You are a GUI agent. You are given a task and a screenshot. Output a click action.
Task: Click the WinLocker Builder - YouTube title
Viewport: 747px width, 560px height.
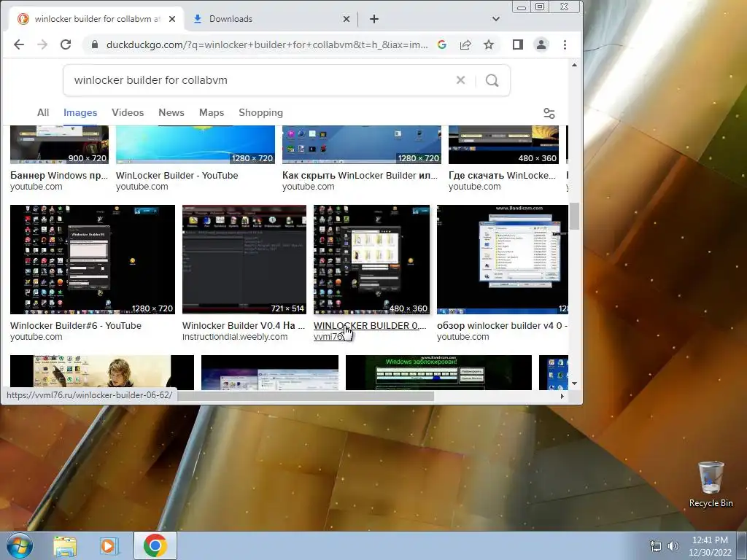tap(177, 175)
